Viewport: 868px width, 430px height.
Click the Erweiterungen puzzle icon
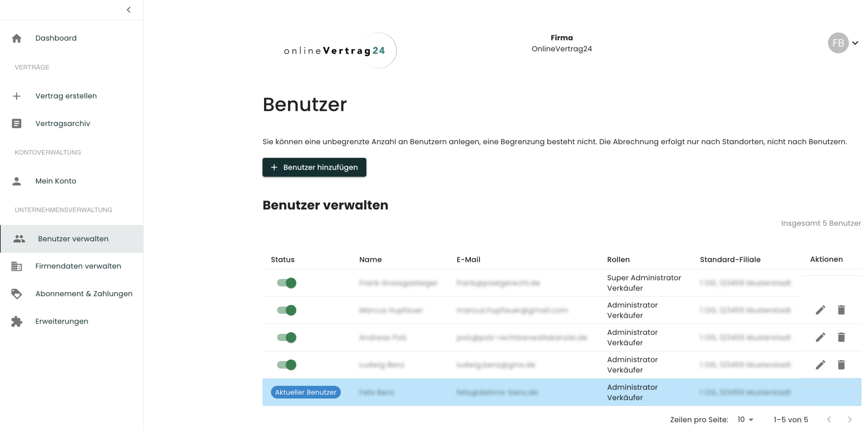tap(17, 321)
